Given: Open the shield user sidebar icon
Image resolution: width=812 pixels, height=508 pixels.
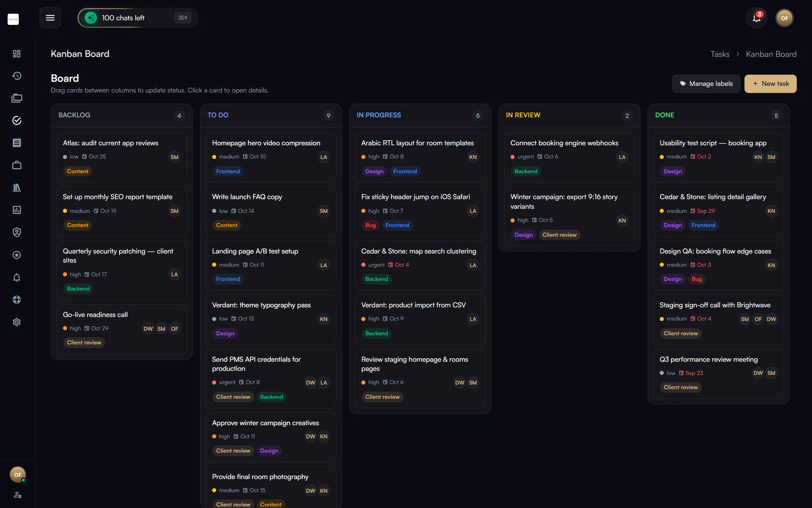Looking at the screenshot, I should (17, 232).
